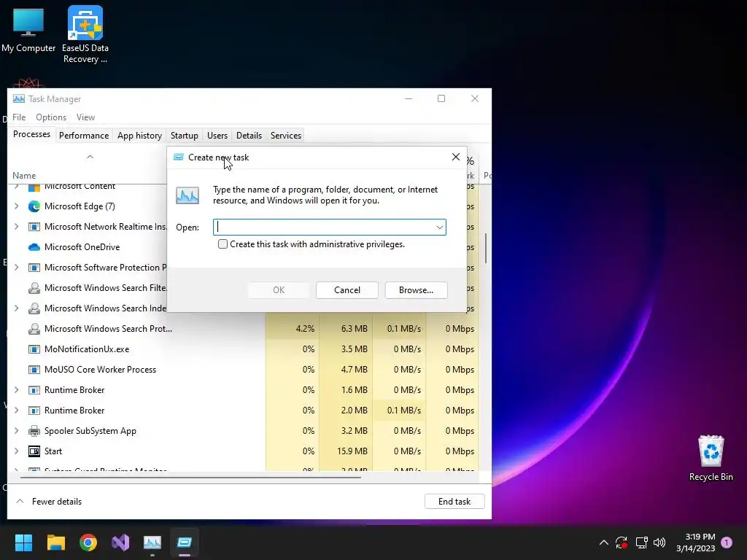This screenshot has width=747, height=560.
Task: Click the disabled OK button
Action: pyautogui.click(x=279, y=290)
